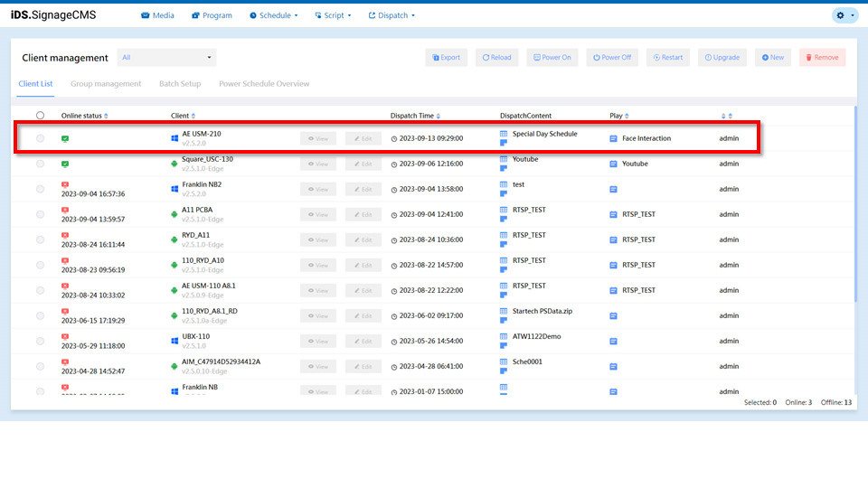This screenshot has width=868, height=488.
Task: Open the All filter dropdown
Action: [x=166, y=58]
